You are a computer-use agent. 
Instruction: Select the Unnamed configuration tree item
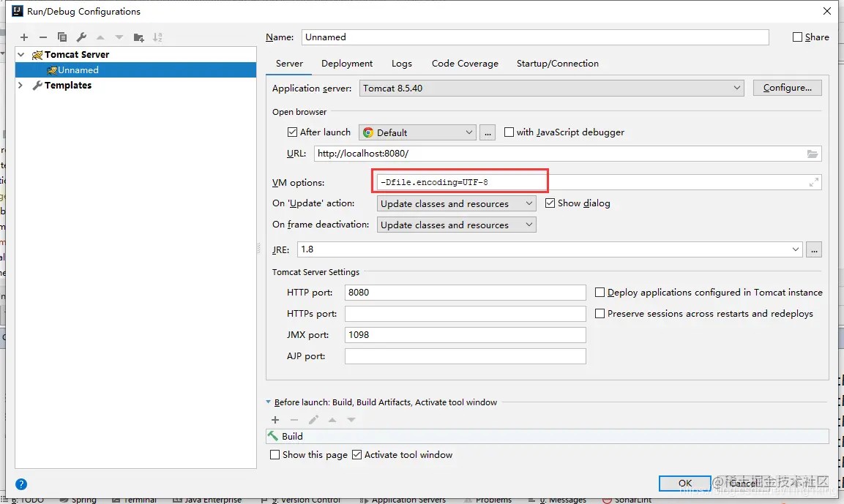(x=135, y=70)
